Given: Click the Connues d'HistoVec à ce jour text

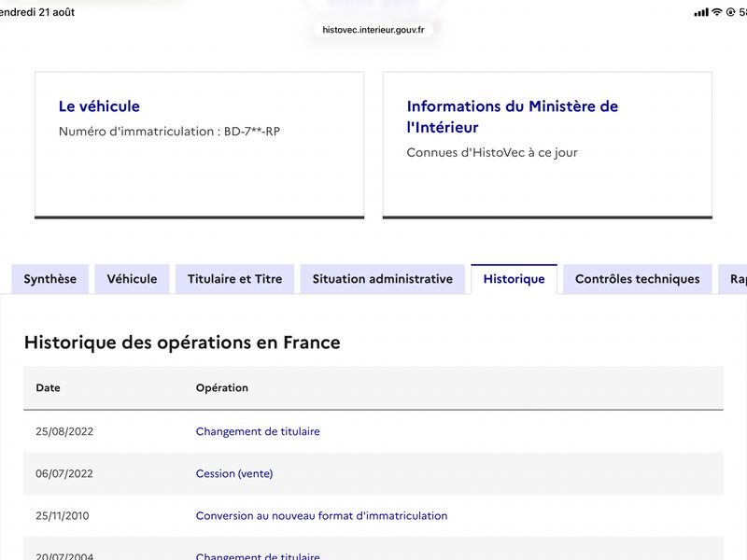Looking at the screenshot, I should pos(492,153).
